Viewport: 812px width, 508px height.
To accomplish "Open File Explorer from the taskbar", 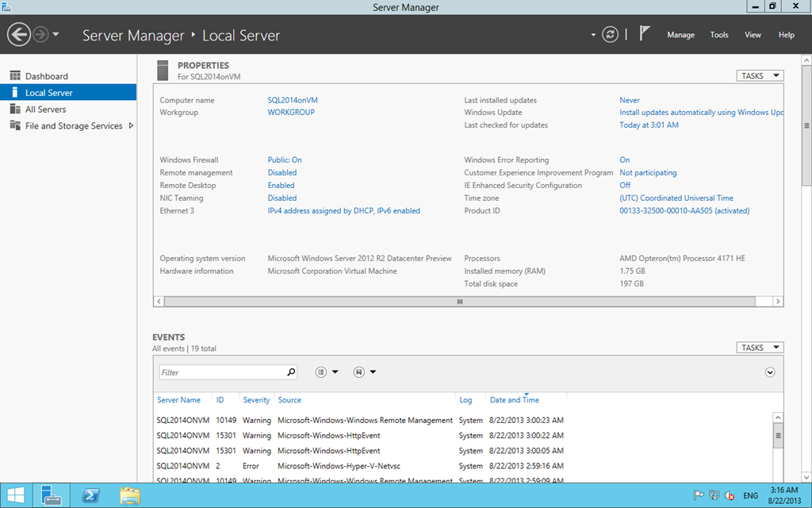I will [130, 496].
